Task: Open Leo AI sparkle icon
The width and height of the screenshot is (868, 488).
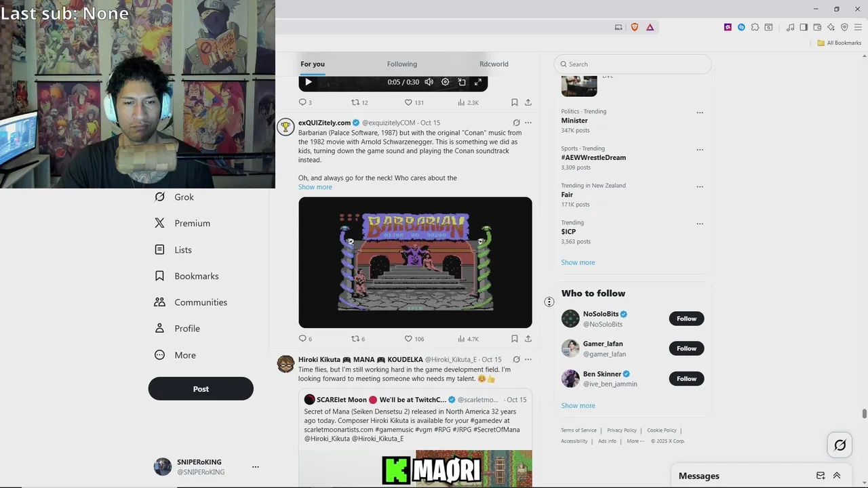Action: (x=831, y=27)
